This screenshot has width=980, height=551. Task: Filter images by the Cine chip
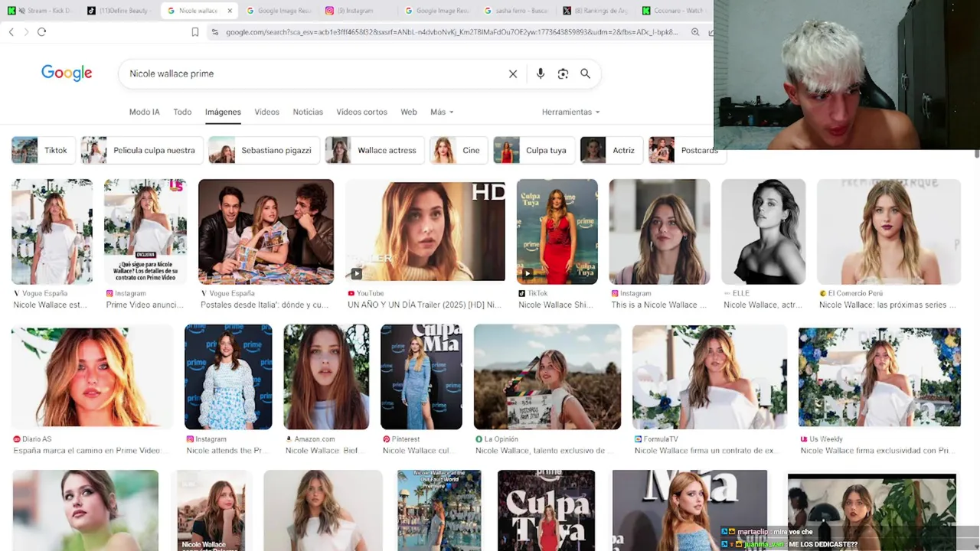click(459, 150)
